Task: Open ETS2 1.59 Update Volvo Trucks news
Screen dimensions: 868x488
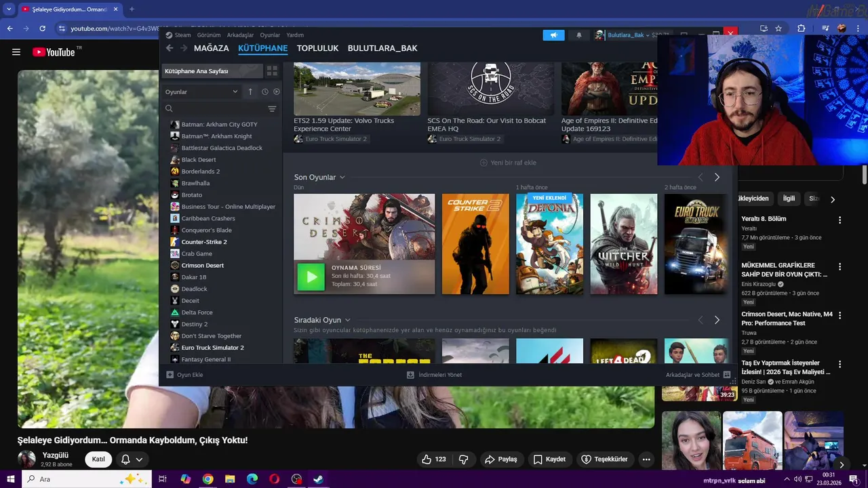Action: click(357, 102)
